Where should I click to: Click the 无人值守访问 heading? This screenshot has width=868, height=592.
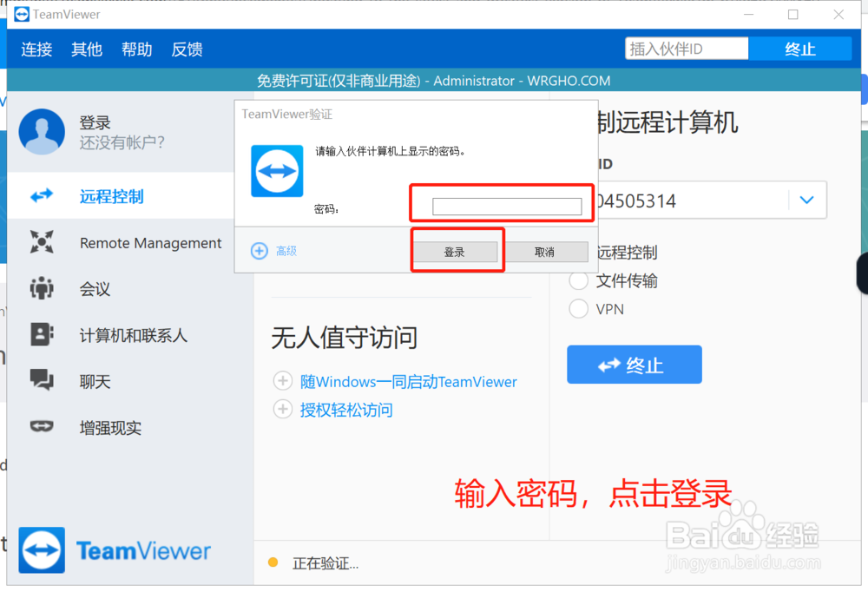click(x=345, y=338)
